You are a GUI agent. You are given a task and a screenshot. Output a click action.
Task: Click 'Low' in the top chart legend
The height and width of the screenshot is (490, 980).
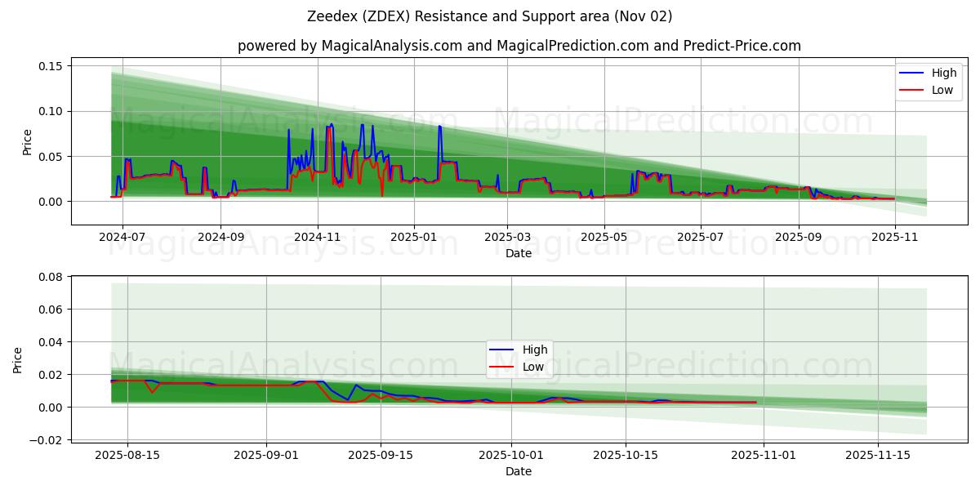(x=942, y=90)
